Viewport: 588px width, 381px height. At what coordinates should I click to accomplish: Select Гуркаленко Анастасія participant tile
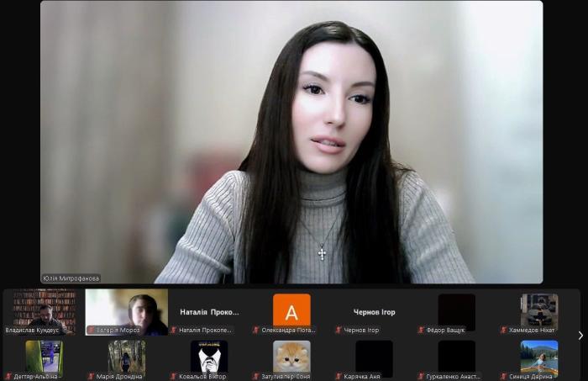pyautogui.click(x=456, y=356)
